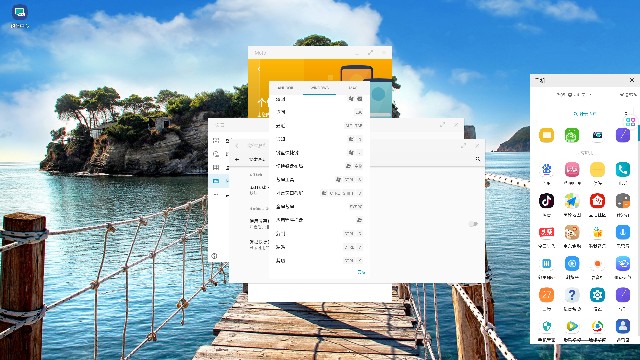640x360 pixels.
Task: Launch the yellow rounded-square app with white rectangle
Action: (547, 135)
